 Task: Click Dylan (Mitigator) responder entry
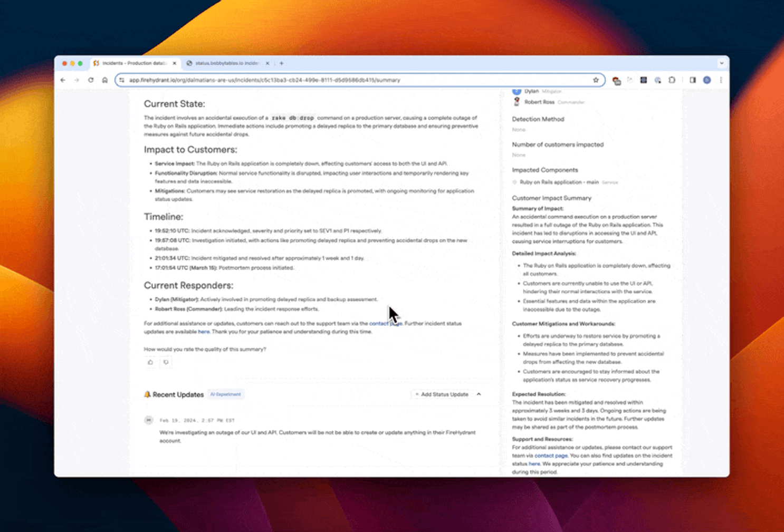click(266, 299)
